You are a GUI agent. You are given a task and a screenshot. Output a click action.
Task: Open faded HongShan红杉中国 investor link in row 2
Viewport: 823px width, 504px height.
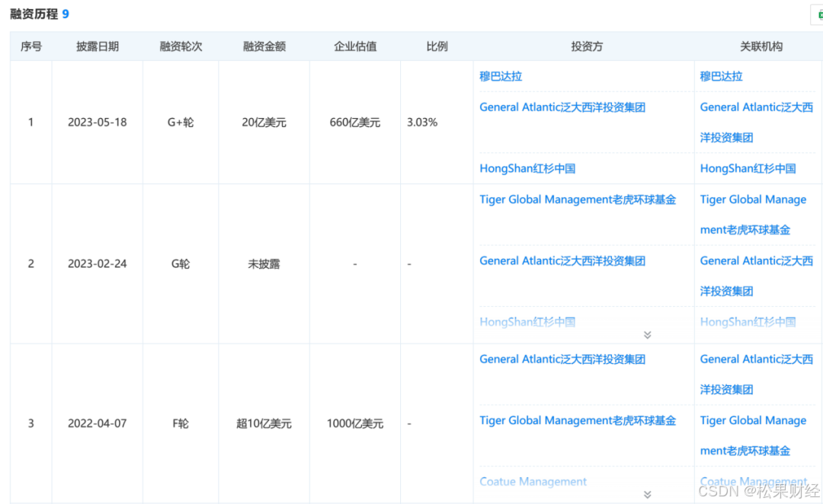(x=527, y=322)
